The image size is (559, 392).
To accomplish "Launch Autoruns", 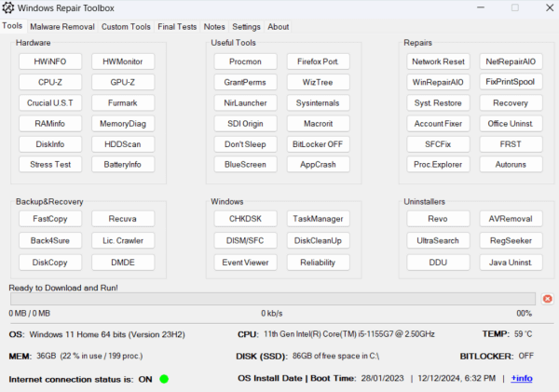I will [x=511, y=164].
